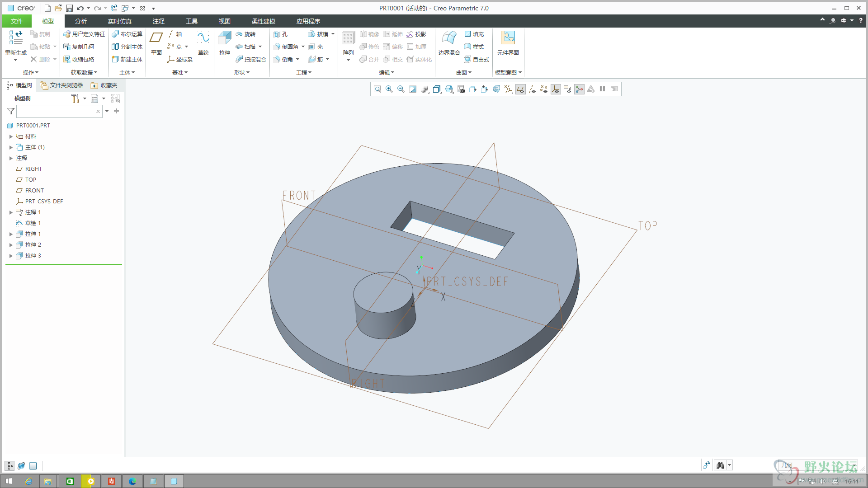Expand the 拉伸 3 feature

tap(11, 256)
